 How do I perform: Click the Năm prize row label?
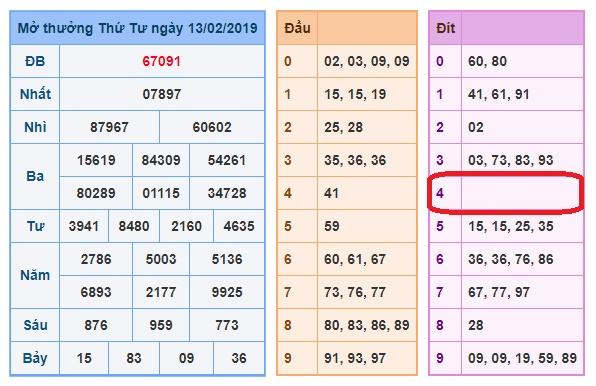click(35, 275)
